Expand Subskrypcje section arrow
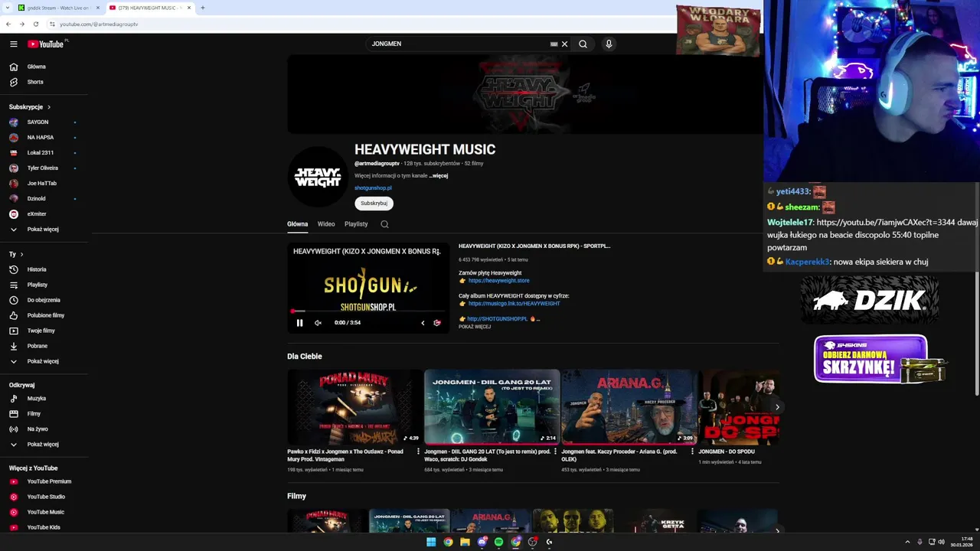980x551 pixels. coord(49,107)
